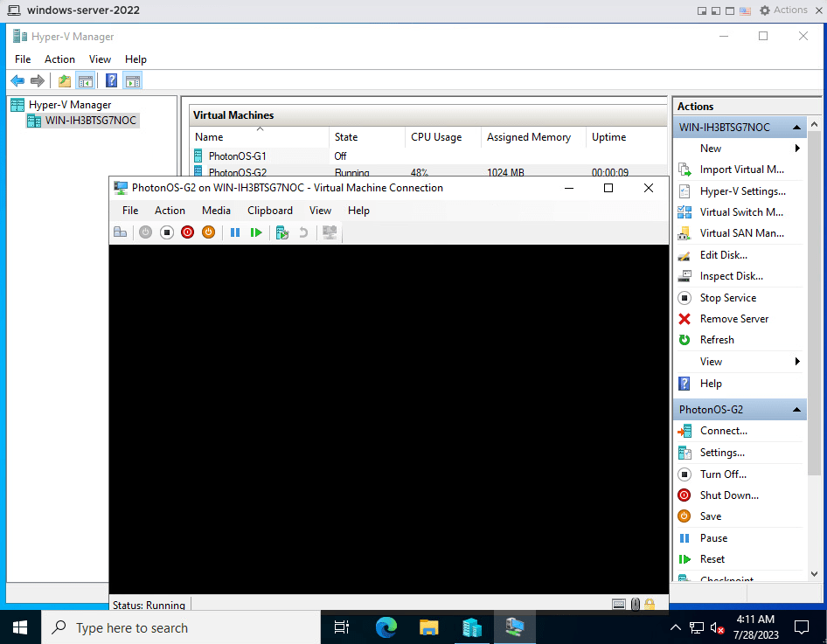This screenshot has height=644, width=827.
Task: Click Inspect Disk action
Action: 731,275
